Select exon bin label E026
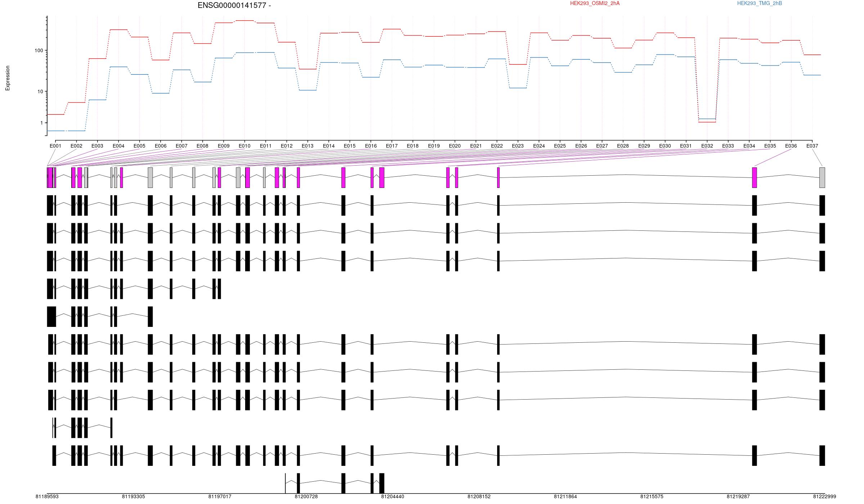 tap(581, 146)
